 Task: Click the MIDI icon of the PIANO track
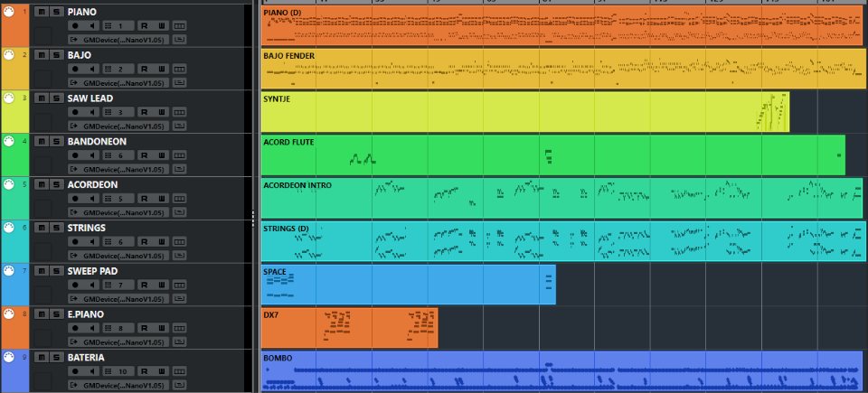[x=8, y=11]
